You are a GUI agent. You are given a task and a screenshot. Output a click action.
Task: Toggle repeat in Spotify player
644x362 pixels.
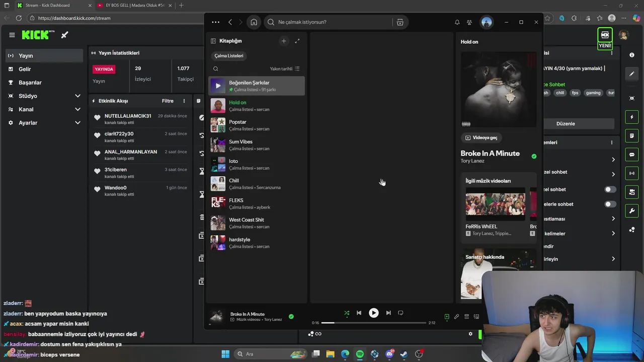coord(400,313)
